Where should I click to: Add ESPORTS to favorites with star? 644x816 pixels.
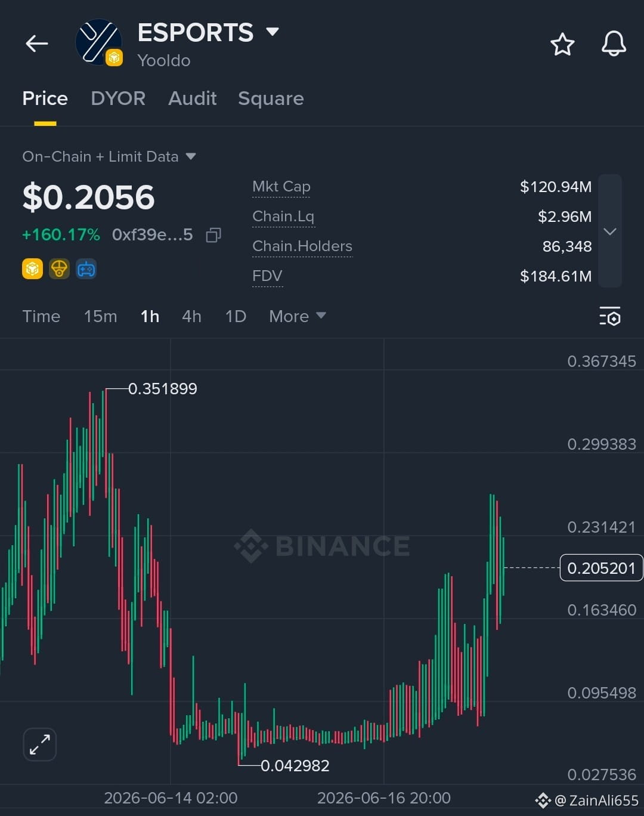click(x=562, y=45)
